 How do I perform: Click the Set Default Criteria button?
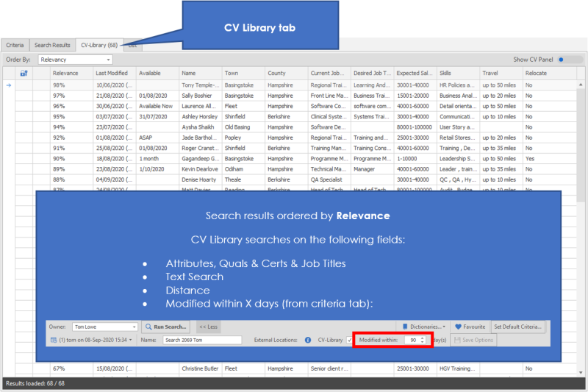pyautogui.click(x=518, y=327)
